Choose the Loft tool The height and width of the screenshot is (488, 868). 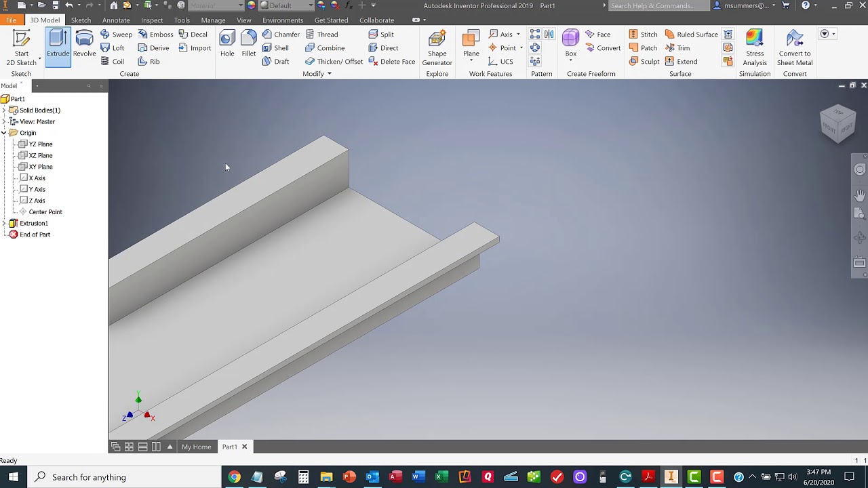pos(112,48)
